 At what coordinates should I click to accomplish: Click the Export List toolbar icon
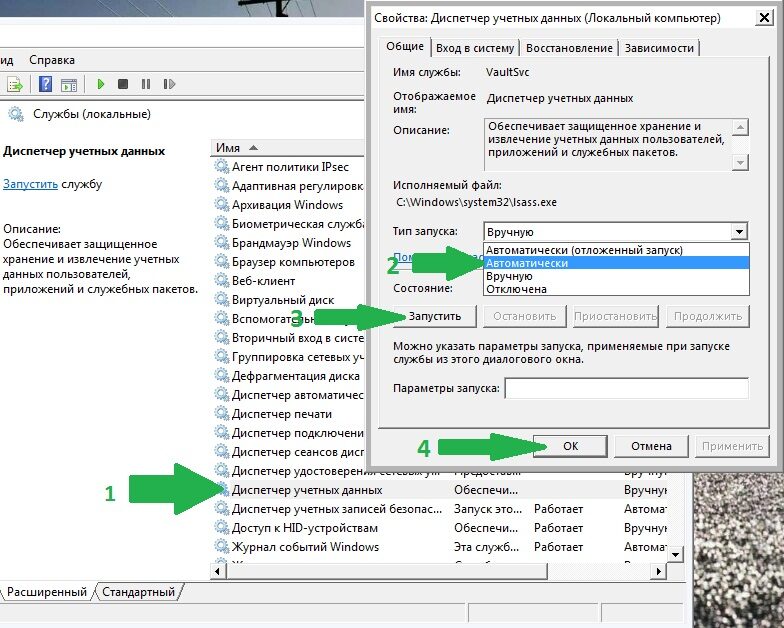[15, 85]
